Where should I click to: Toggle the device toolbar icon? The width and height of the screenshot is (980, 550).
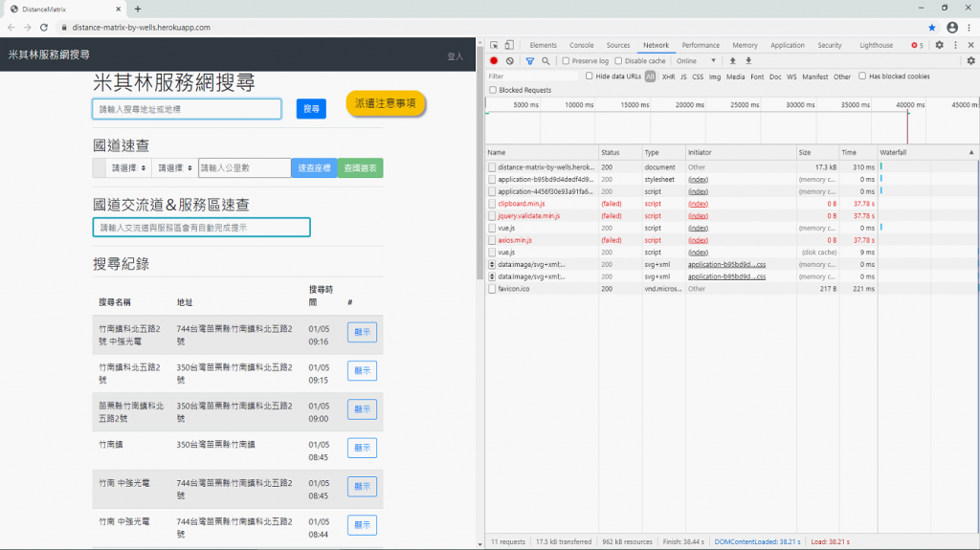point(509,45)
